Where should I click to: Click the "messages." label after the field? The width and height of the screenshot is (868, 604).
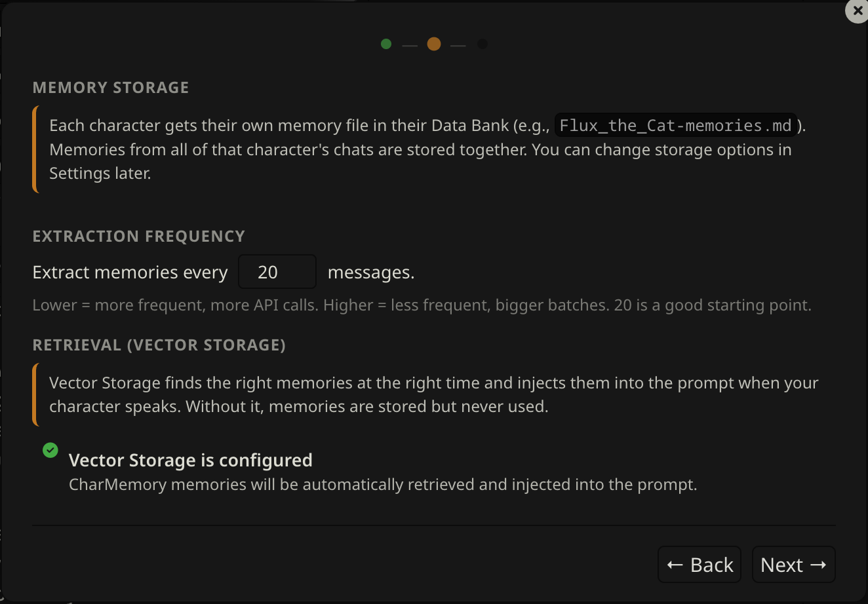click(x=371, y=273)
